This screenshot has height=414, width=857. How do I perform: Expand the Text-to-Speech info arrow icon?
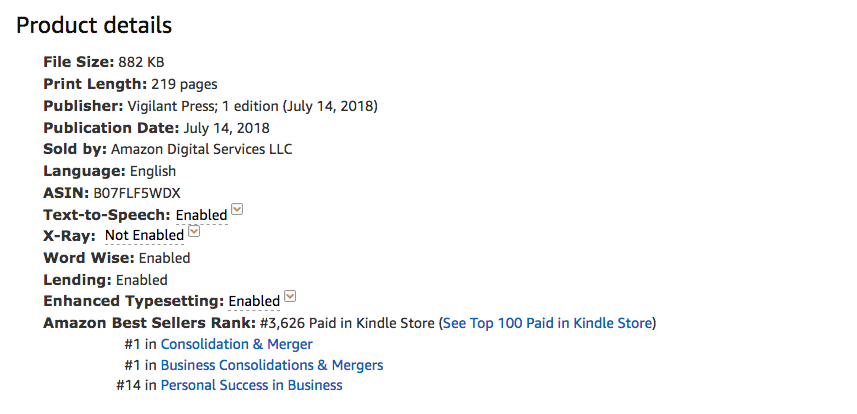[x=237, y=209]
